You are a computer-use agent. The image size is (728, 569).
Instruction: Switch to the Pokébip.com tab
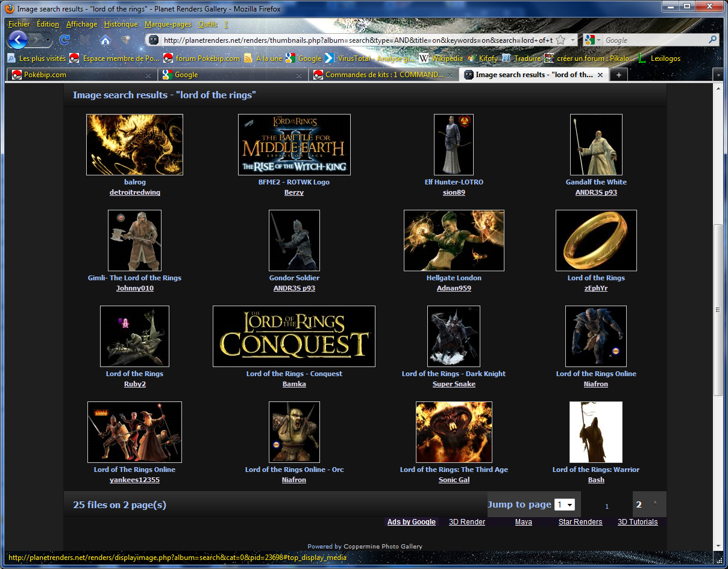coord(81,75)
